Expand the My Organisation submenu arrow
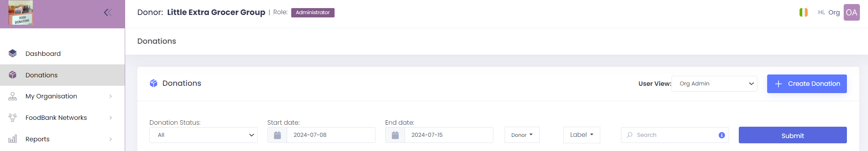This screenshot has width=868, height=151. point(111,96)
